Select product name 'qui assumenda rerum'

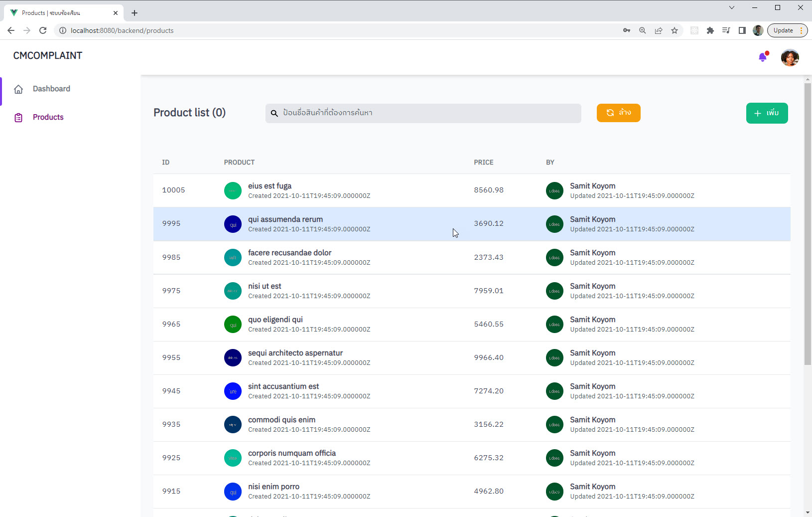click(285, 219)
